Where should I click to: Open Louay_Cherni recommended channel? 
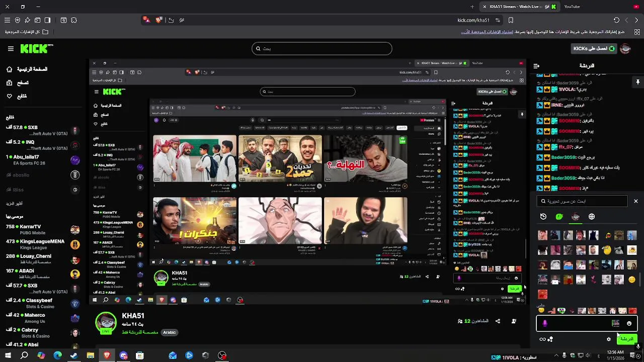pos(42,259)
